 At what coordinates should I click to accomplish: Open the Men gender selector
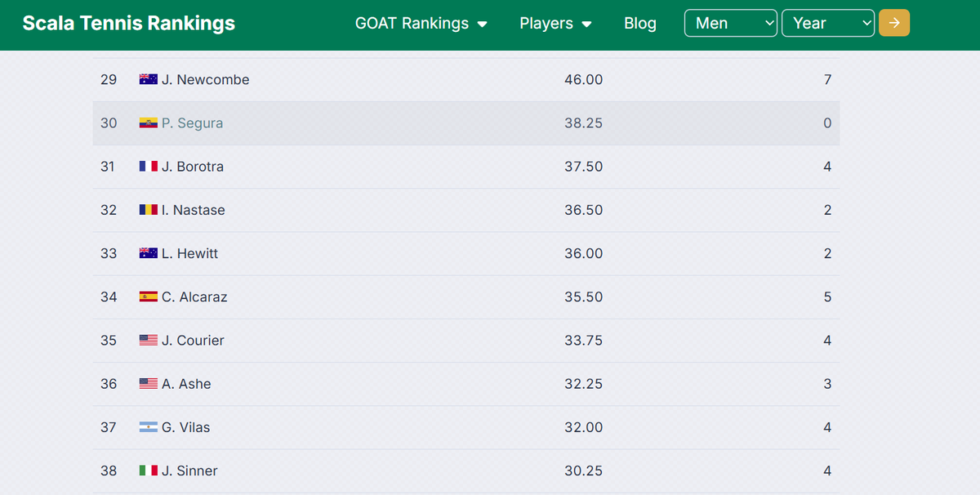730,23
